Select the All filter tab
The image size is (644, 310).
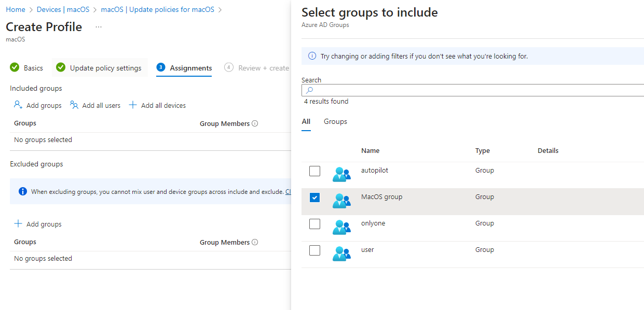(306, 121)
